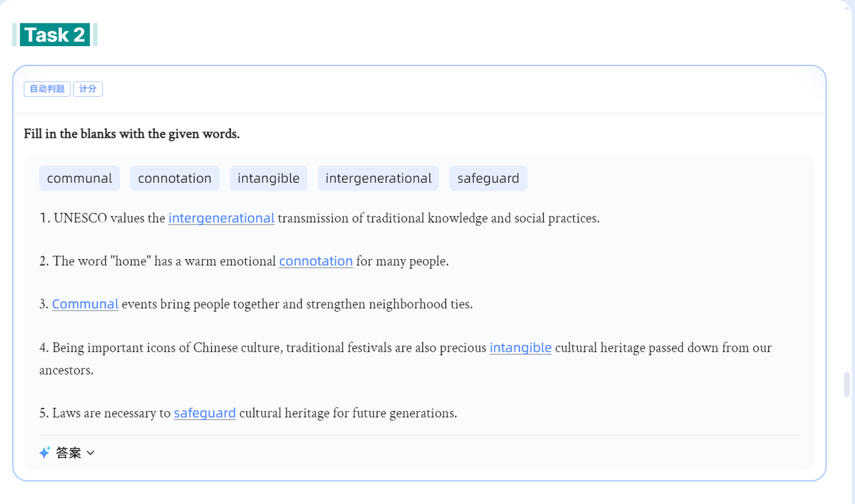Click the page vertical scrollbar thumb
Viewport: 855px width, 504px height.
click(x=847, y=385)
